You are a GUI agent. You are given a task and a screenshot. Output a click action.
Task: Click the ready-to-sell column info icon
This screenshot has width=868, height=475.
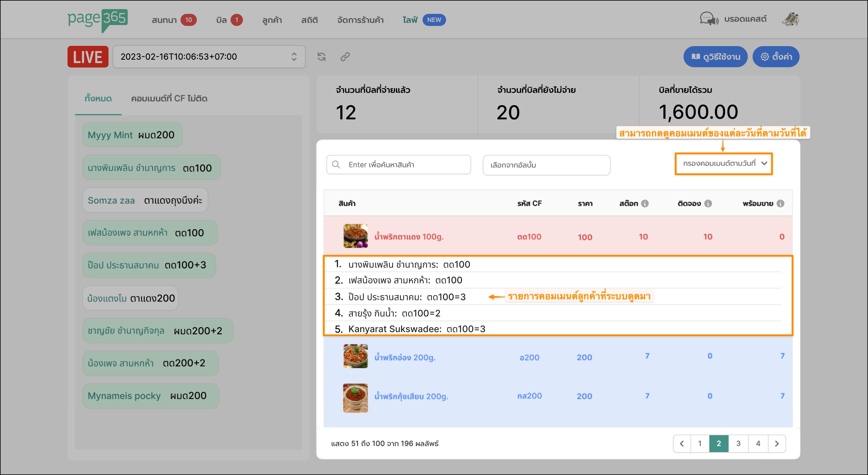780,203
